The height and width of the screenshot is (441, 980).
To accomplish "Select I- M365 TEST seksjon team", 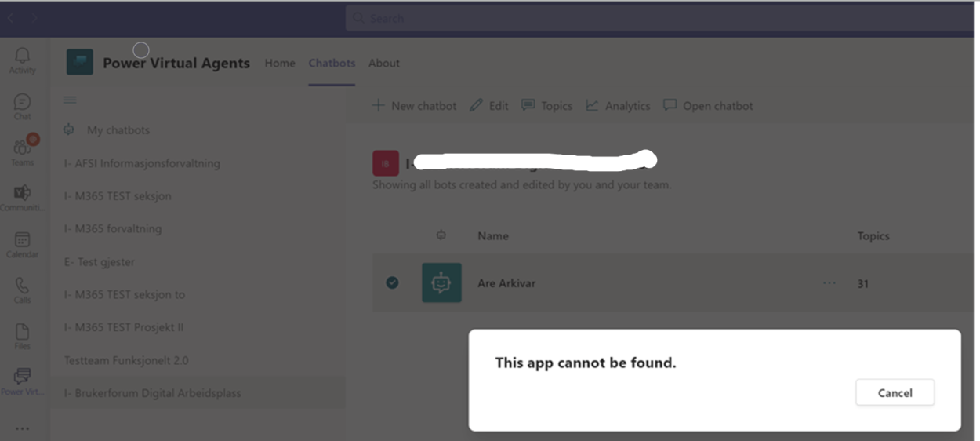I will point(198,196).
